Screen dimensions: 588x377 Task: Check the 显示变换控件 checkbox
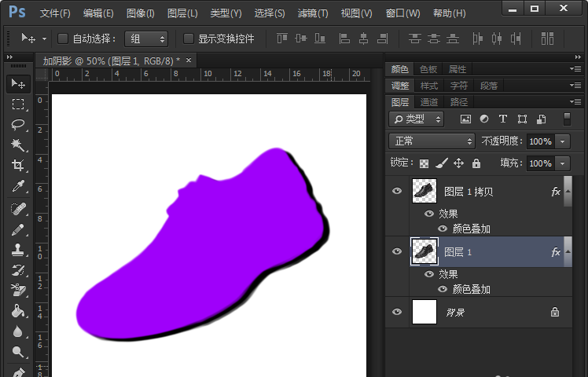tap(189, 38)
